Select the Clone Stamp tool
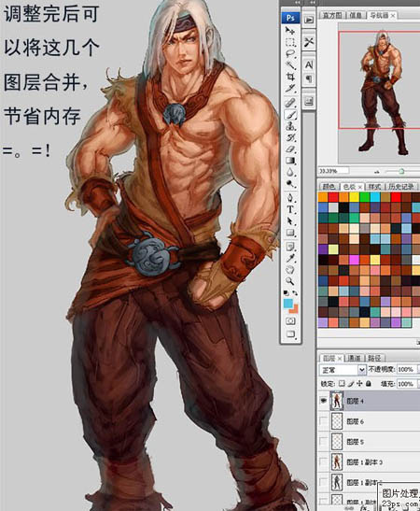420x511 pixels. tap(290, 126)
